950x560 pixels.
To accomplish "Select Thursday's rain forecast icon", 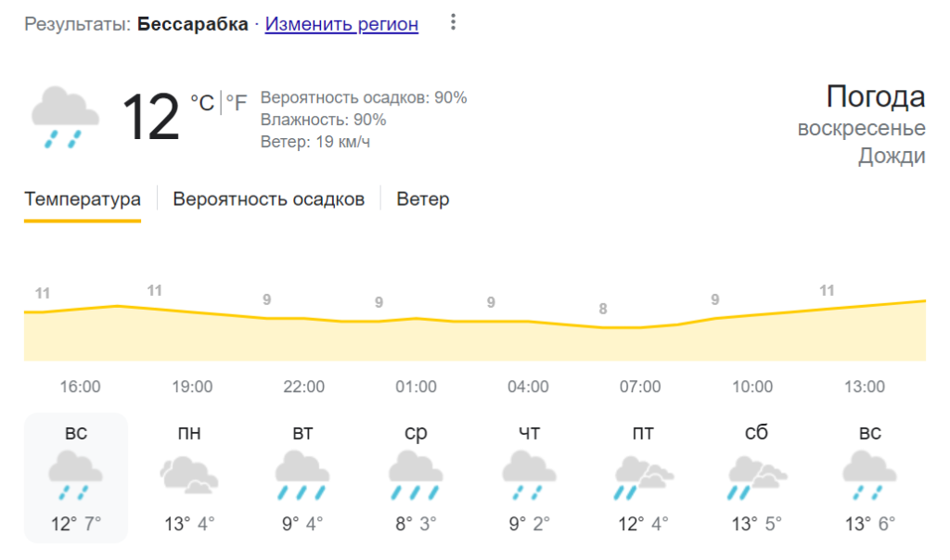I will (x=529, y=475).
